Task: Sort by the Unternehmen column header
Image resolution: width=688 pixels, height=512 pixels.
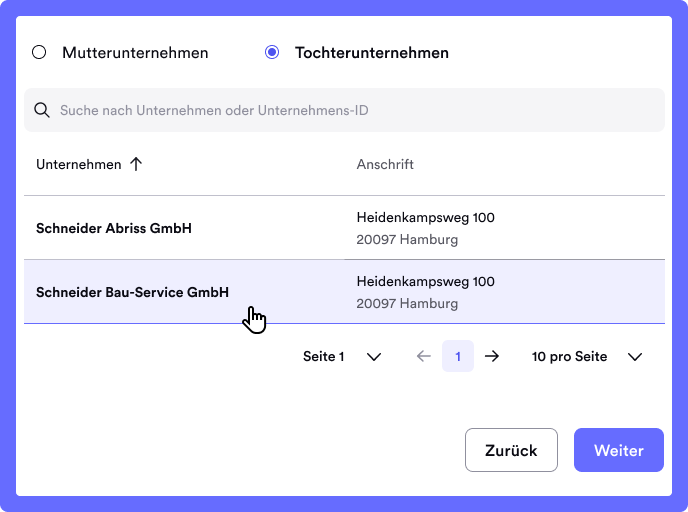Action: [x=79, y=165]
